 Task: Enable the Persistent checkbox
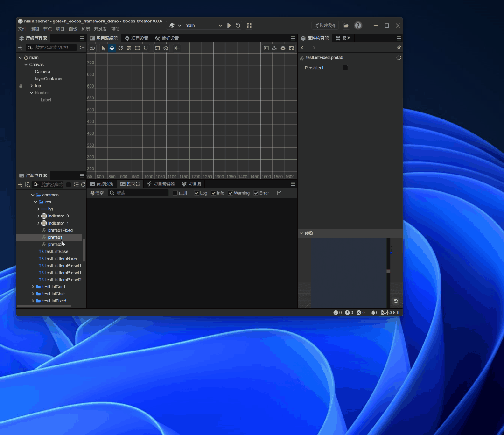coord(345,68)
